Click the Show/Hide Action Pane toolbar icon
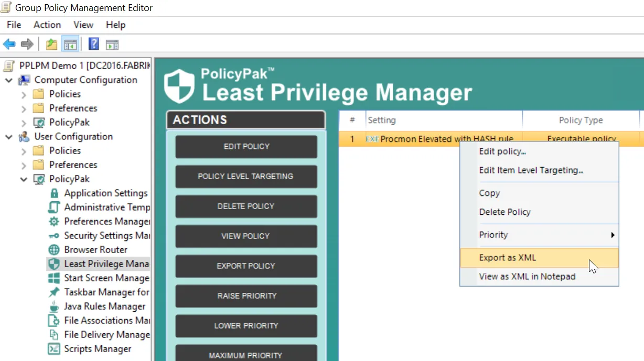Image resolution: width=644 pixels, height=361 pixels. [112, 45]
